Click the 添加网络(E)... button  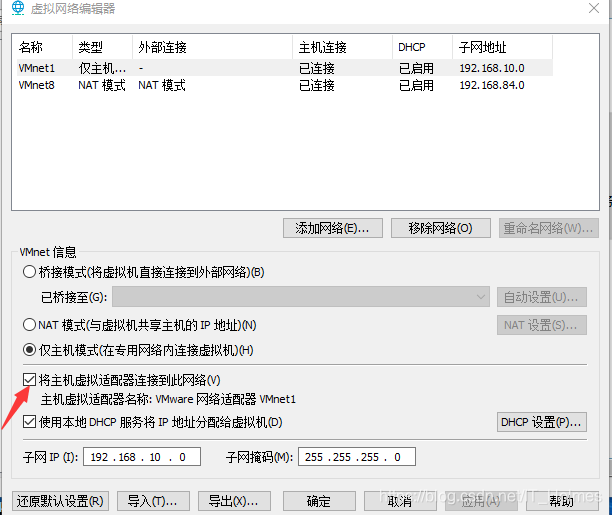coord(333,228)
